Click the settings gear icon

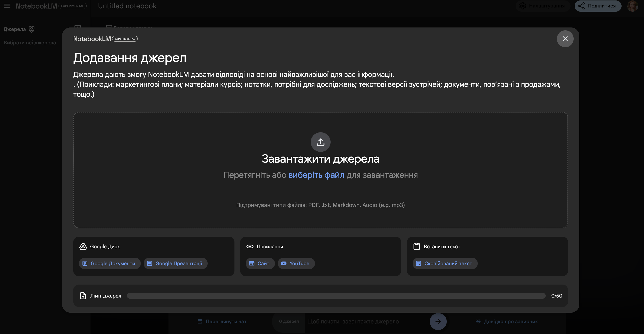[522, 6]
